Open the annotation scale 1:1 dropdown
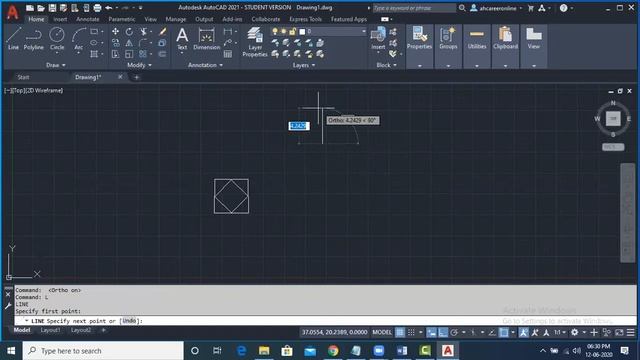The height and width of the screenshot is (360, 640). 560,333
